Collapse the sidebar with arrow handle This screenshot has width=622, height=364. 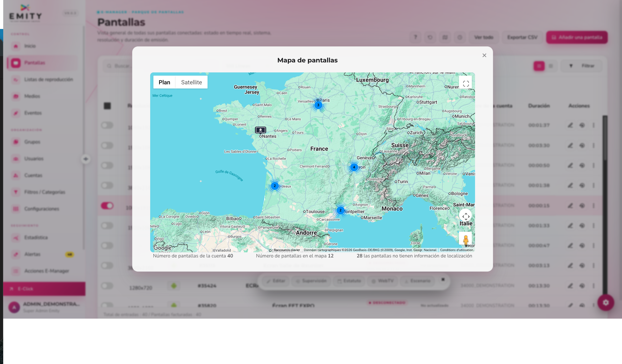[85, 159]
